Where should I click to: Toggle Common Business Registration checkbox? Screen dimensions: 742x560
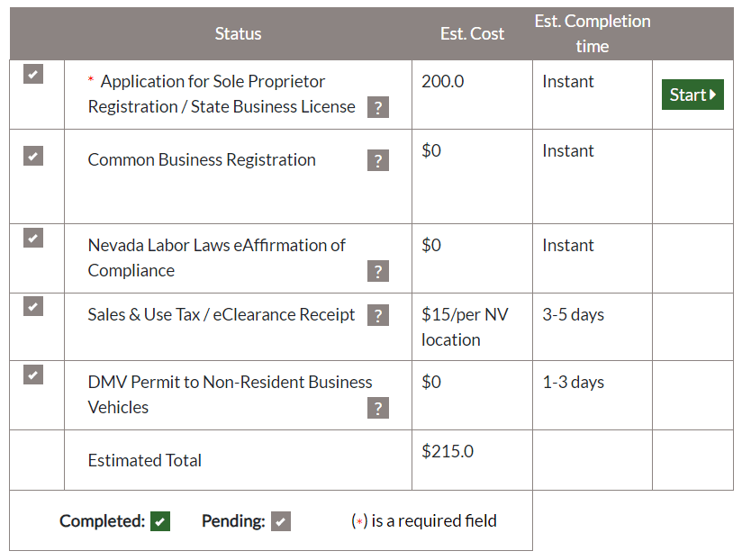(33, 156)
